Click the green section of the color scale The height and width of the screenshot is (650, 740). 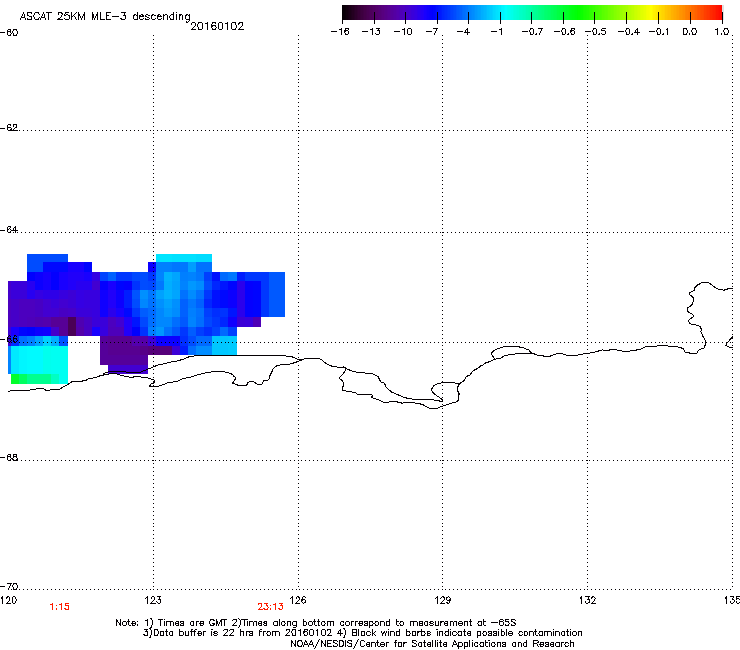point(580,13)
